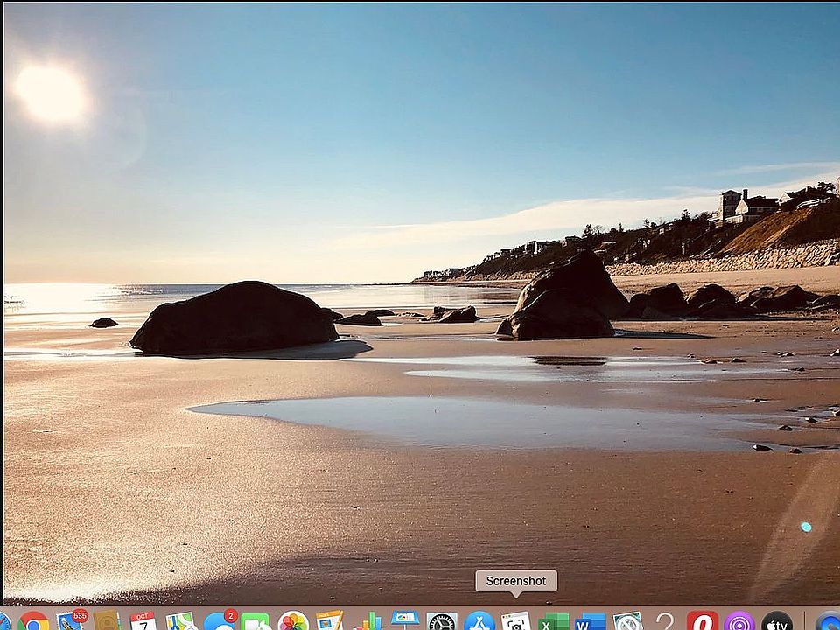Launch Keynote from the dock
The height and width of the screenshot is (630, 840).
coord(405,619)
